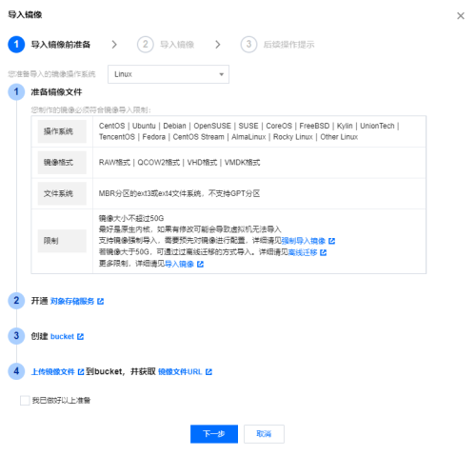Select step 2 导入镜像 in wizard

[x=166, y=45]
